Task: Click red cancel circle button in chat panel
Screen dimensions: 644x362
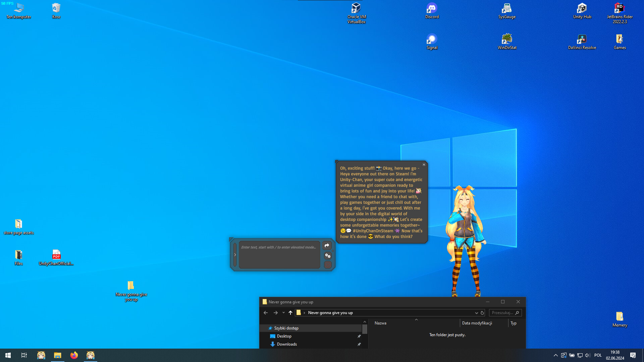Action: [x=328, y=265]
